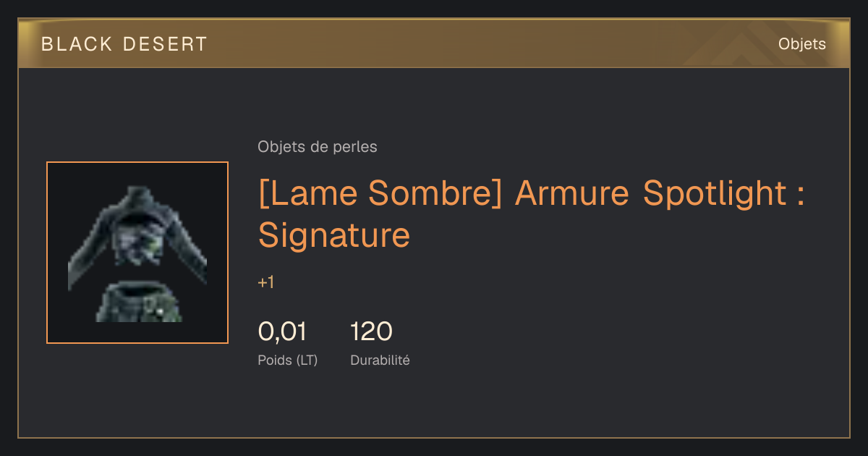Click the golden header bar
Image resolution: width=868 pixels, height=456 pixels.
pyautogui.click(x=434, y=44)
